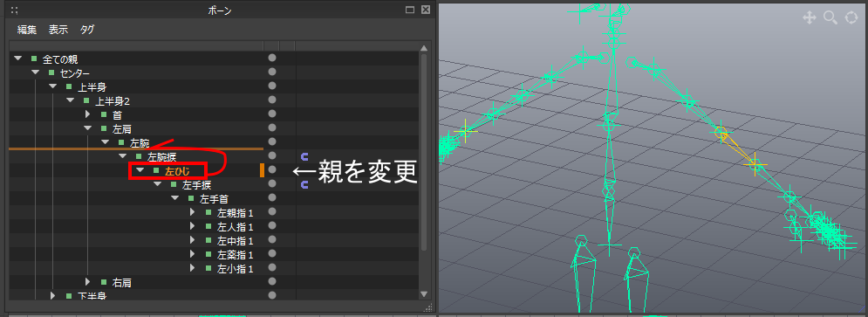Click green square icon of センター bone
This screenshot has width=868, height=317.
click(x=51, y=72)
